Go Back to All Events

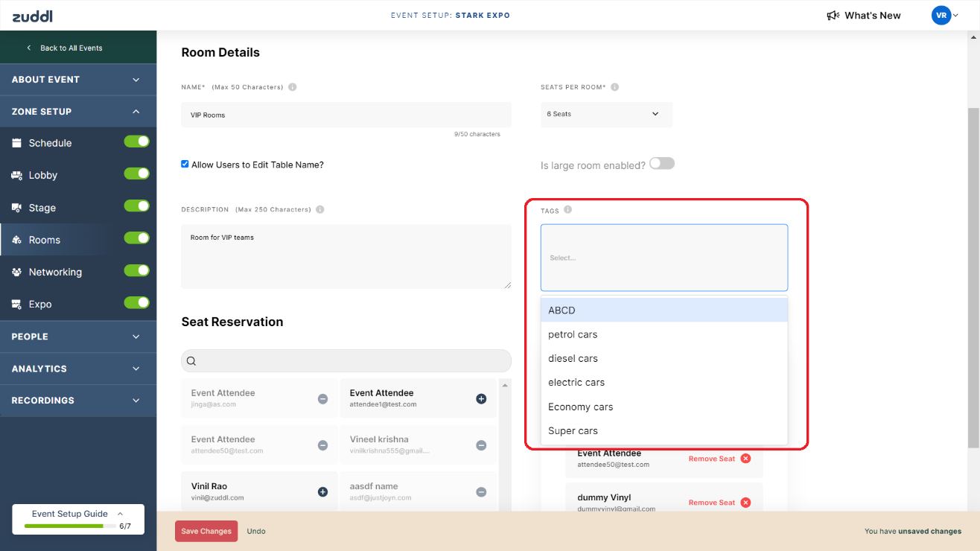click(71, 48)
